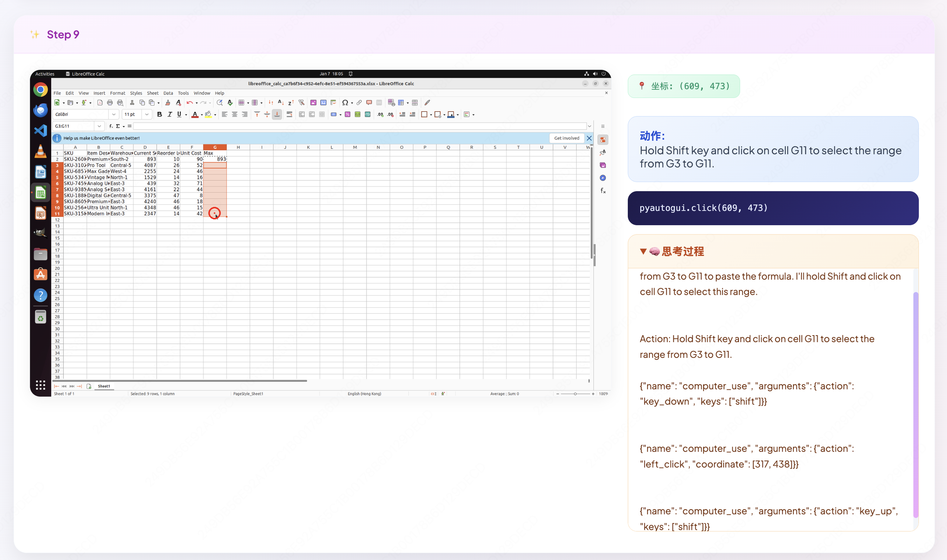Image resolution: width=947 pixels, height=560 pixels.
Task: Click the Sort Ascending icon
Action: tap(281, 103)
